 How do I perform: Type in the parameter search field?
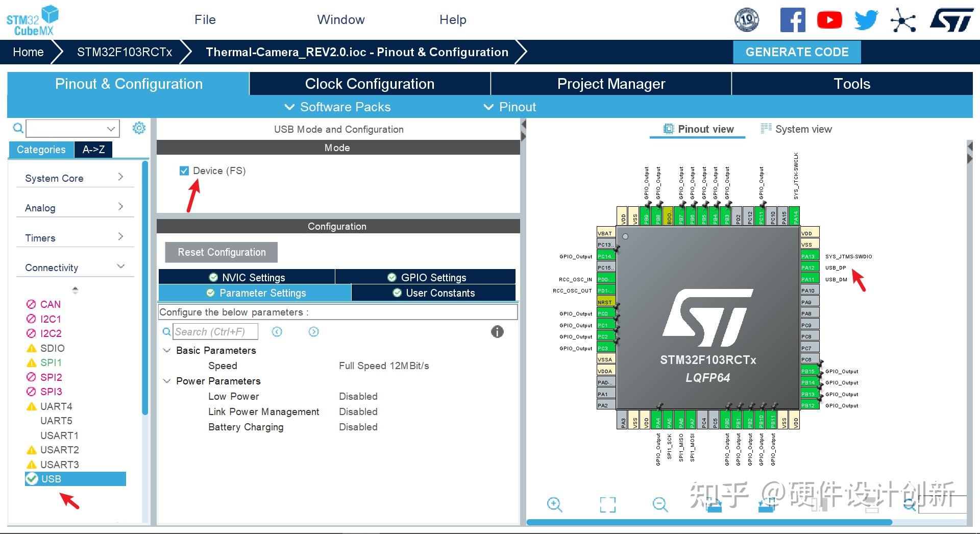tap(214, 331)
